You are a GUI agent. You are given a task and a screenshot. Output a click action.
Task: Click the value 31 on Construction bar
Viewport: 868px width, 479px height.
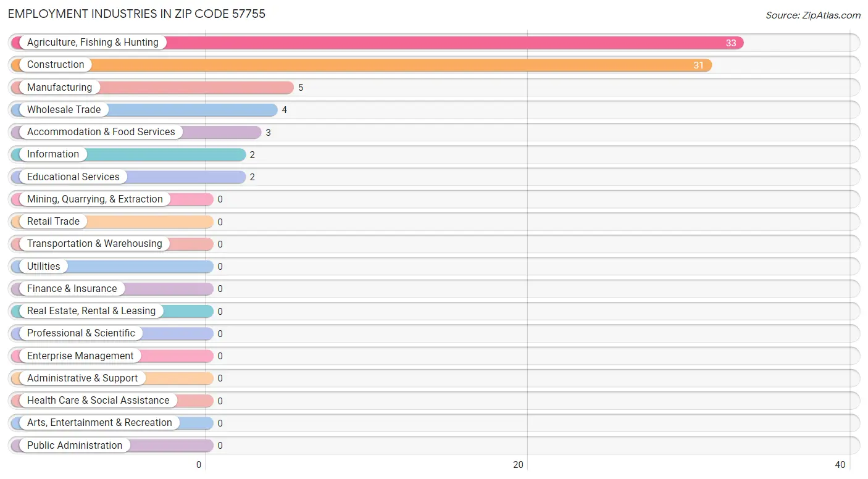pos(698,65)
